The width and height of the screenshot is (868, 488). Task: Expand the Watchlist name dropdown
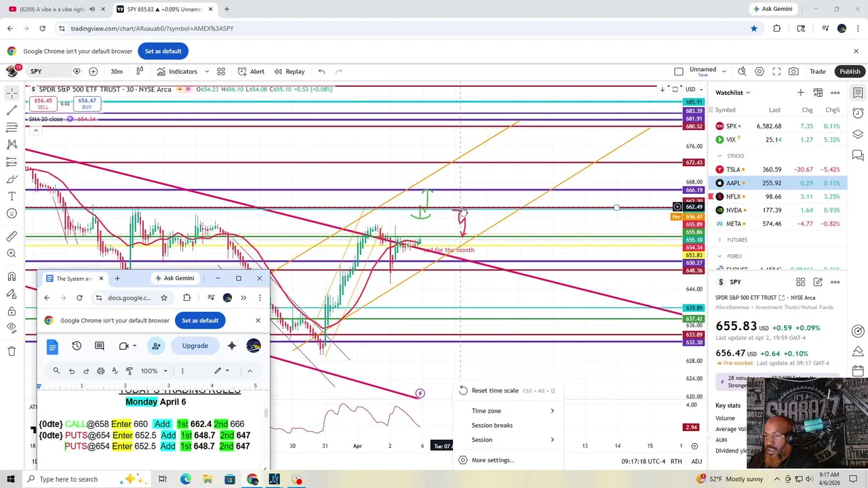tap(733, 93)
